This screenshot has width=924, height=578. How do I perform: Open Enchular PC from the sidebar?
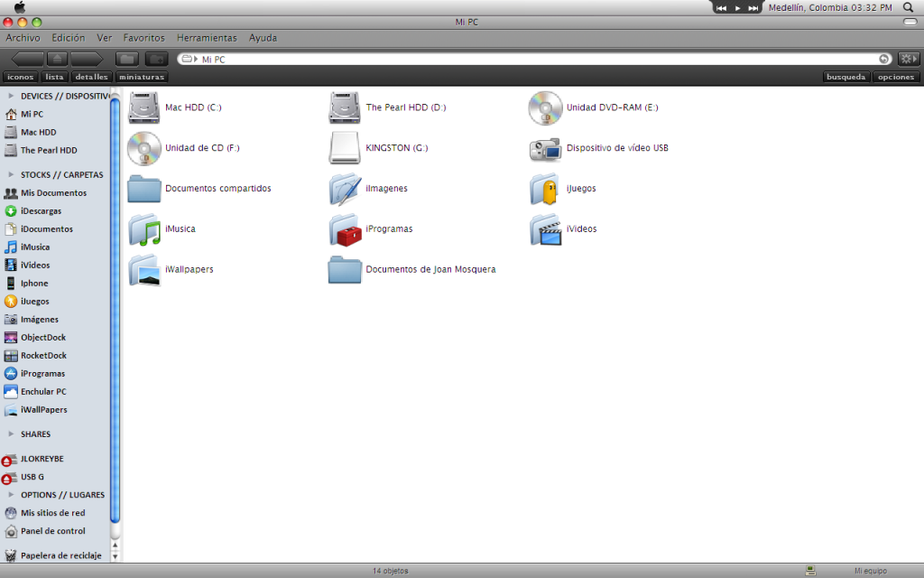pyautogui.click(x=35, y=392)
